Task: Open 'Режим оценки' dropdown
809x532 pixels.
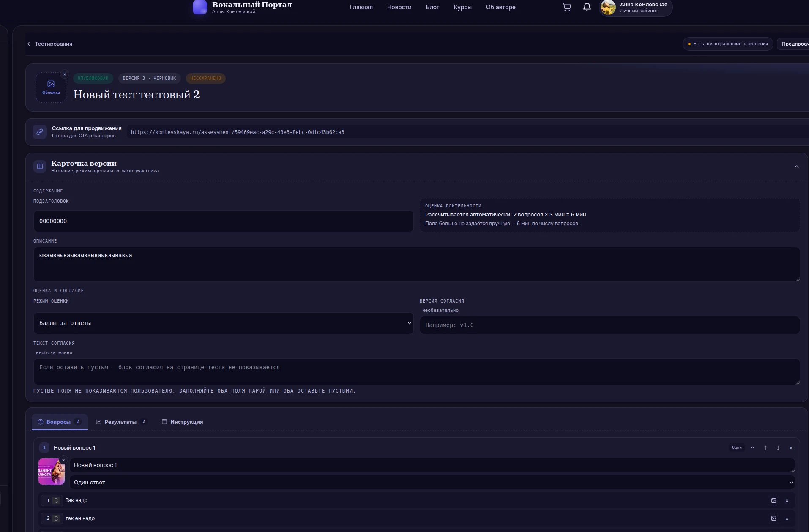Action: pos(223,323)
